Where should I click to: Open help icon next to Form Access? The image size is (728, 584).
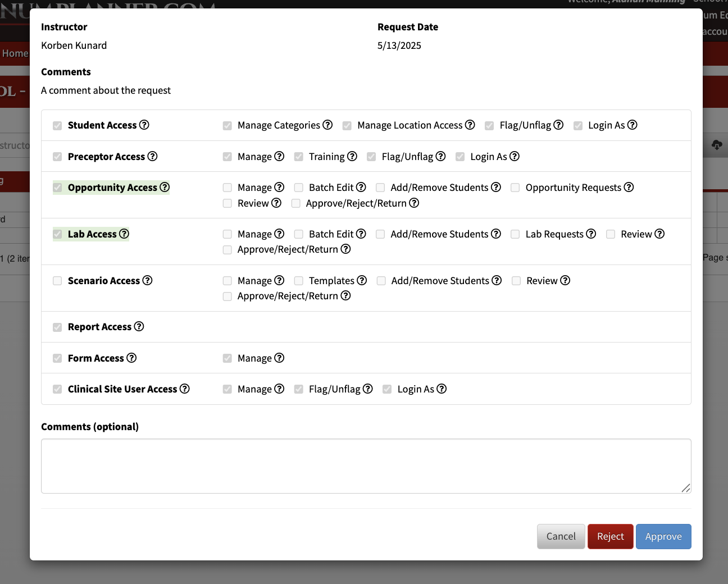[x=131, y=358]
